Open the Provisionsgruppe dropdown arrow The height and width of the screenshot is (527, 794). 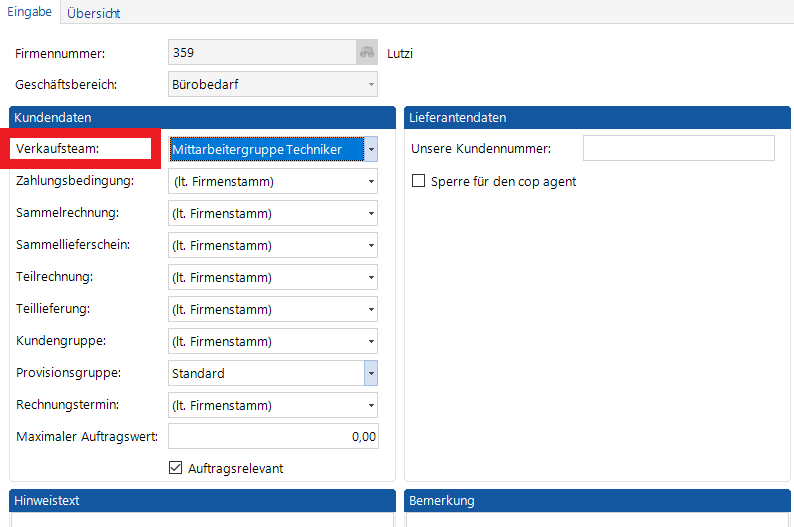tap(371, 374)
